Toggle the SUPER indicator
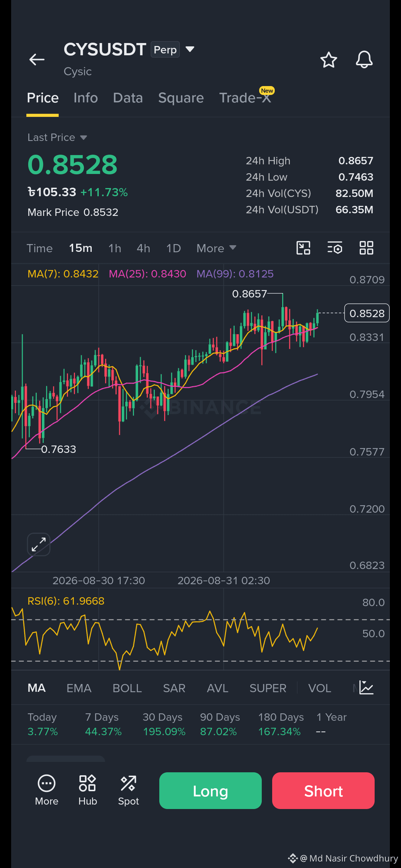 tap(268, 688)
